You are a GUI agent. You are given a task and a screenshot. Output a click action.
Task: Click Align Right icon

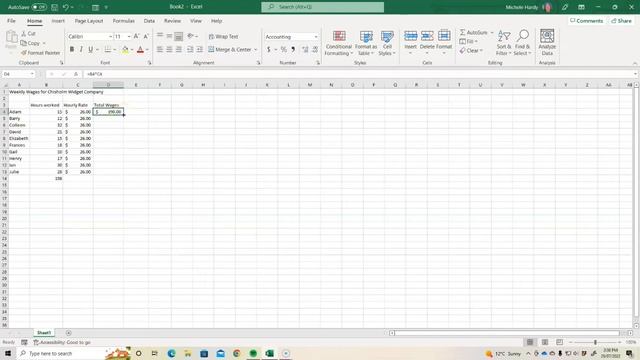point(178,49)
